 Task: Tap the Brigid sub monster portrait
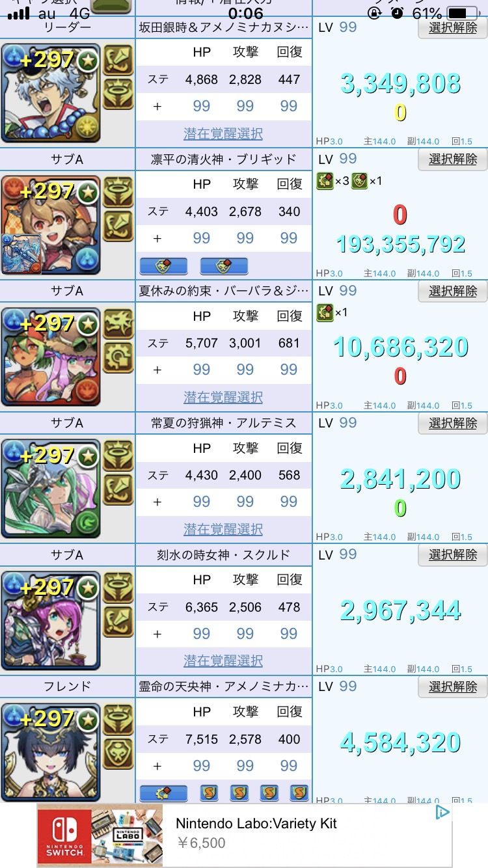[51, 225]
